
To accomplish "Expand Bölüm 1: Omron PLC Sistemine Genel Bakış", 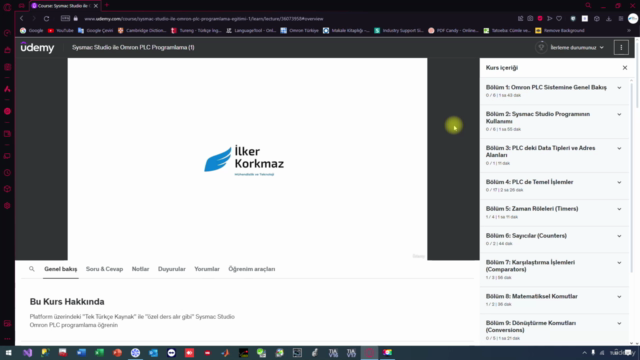I will pos(554,91).
